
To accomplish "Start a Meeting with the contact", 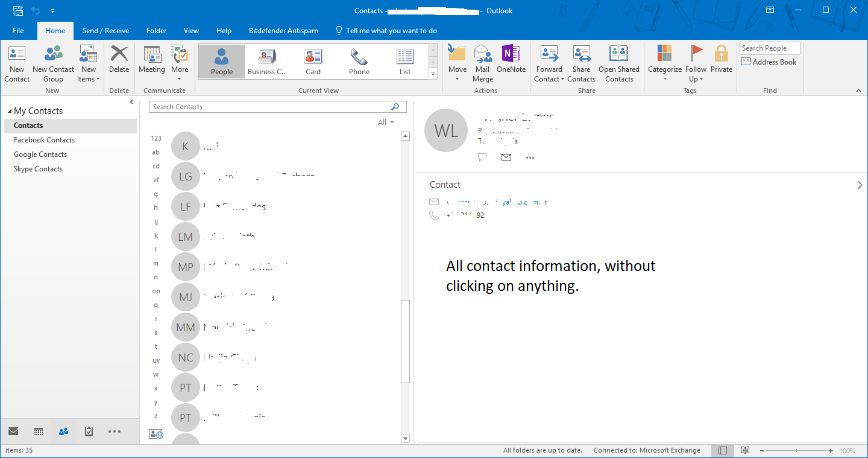I will [152, 59].
